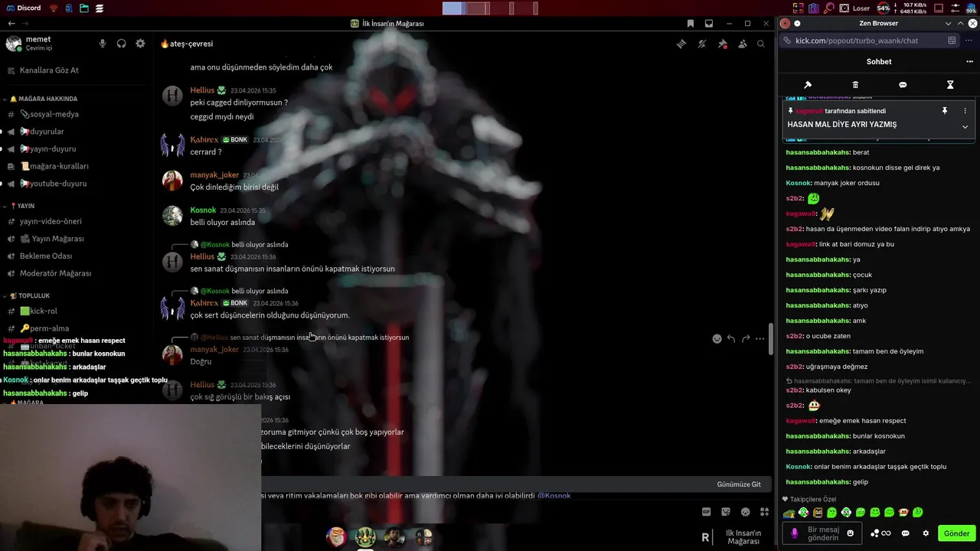
Task: Toggle chat bubble mode icon in Kick toolbar
Action: [x=903, y=85]
